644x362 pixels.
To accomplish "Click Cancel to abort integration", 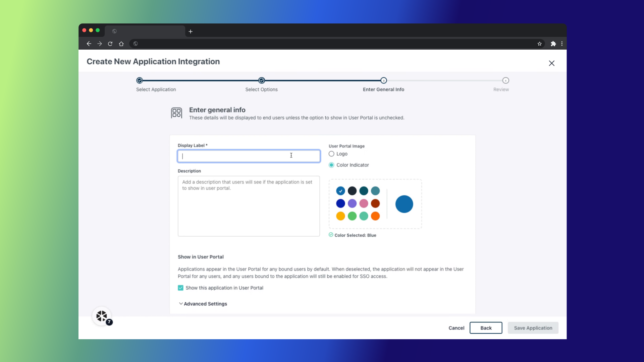I will [x=456, y=328].
